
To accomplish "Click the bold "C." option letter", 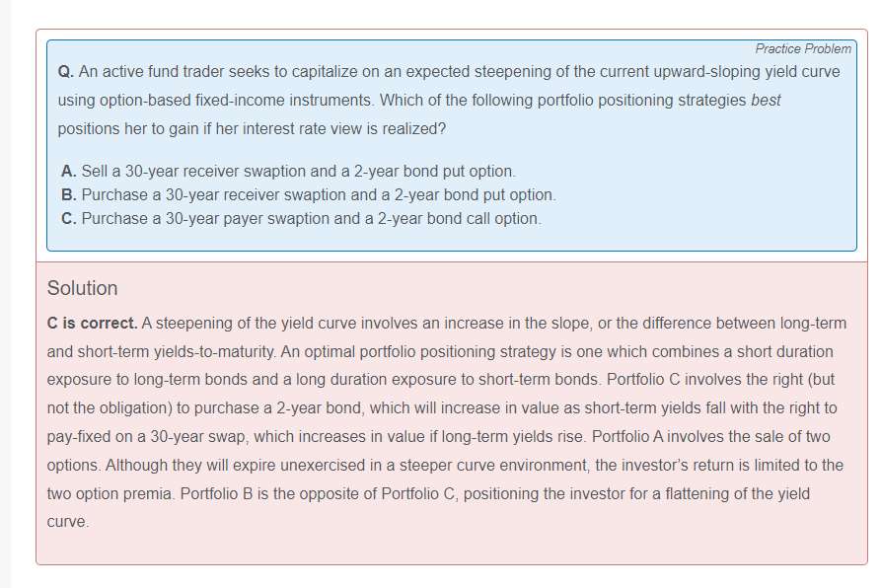I will [69, 219].
